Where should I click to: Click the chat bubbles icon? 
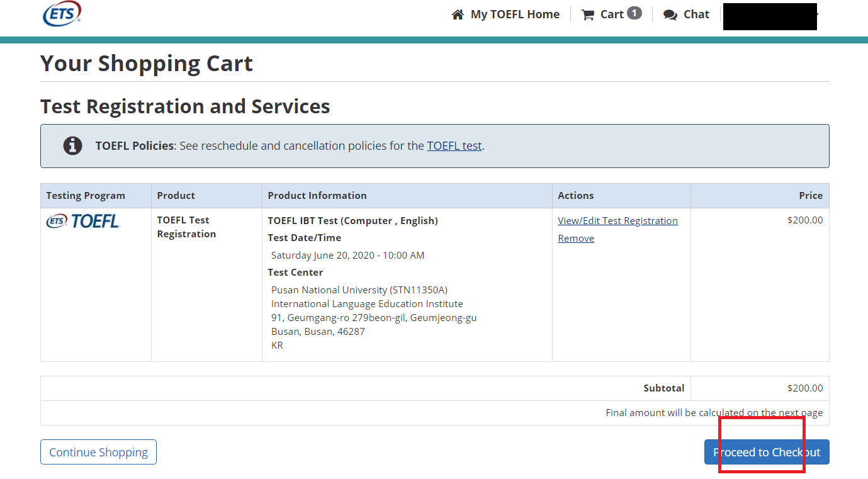point(670,14)
